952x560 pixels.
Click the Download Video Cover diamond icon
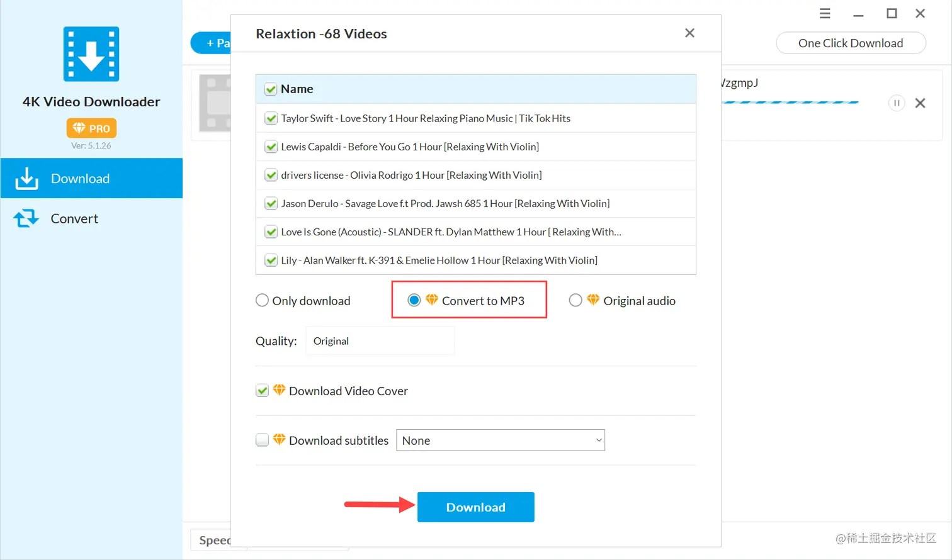click(279, 390)
